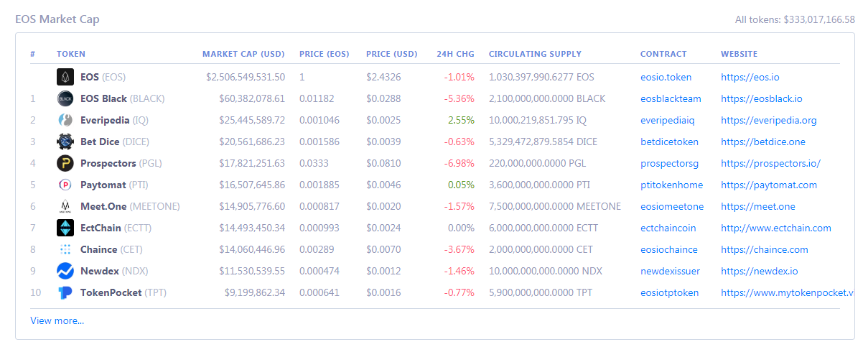
Task: Click the -6.98% change for Prospectors
Action: click(x=459, y=163)
